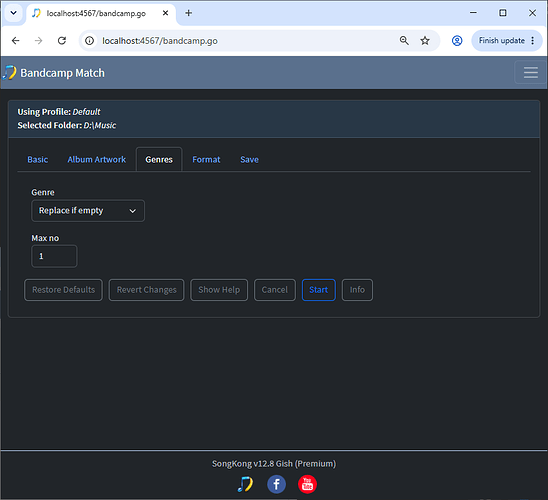Viewport: 548px width, 500px height.
Task: Open the hamburger navigation menu
Action: [x=530, y=72]
